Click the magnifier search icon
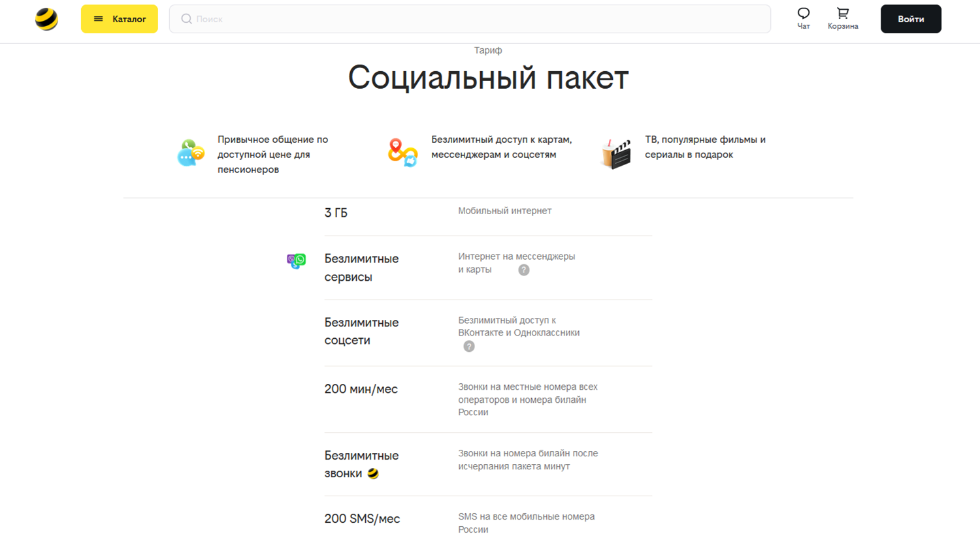 186,19
